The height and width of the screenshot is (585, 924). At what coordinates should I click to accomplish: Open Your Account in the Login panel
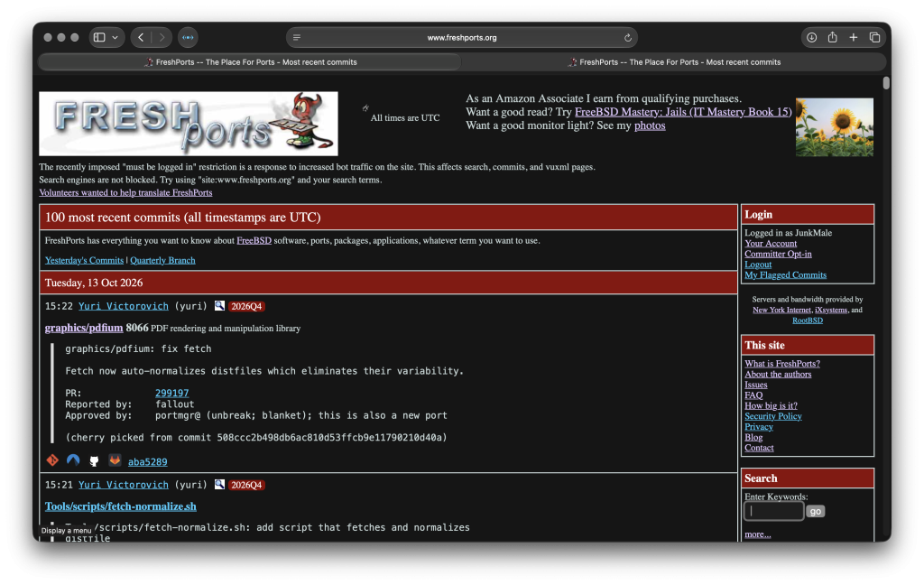point(771,243)
